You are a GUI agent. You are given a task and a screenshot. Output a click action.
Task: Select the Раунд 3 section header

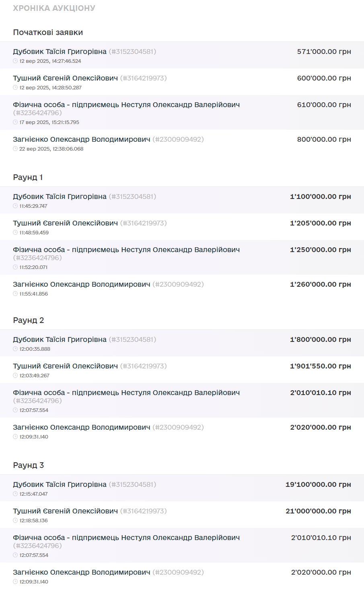29,465
